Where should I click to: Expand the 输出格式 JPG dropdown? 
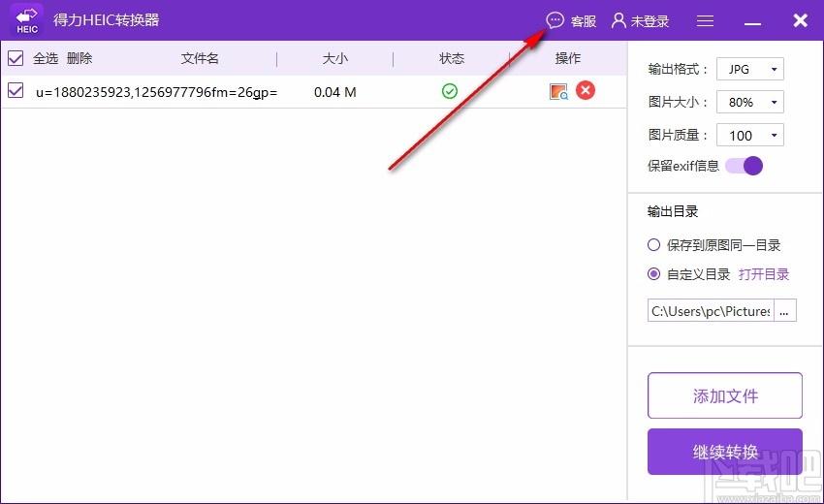(x=750, y=69)
